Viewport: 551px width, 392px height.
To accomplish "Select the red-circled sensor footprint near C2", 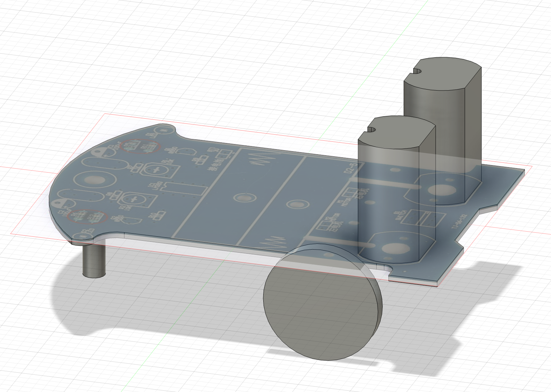I will pyautogui.click(x=87, y=216).
